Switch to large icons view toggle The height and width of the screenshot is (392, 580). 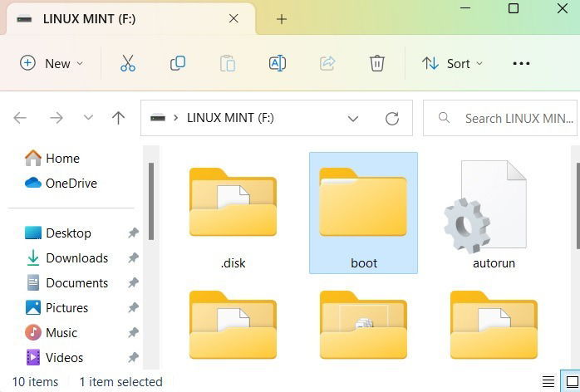tap(573, 381)
